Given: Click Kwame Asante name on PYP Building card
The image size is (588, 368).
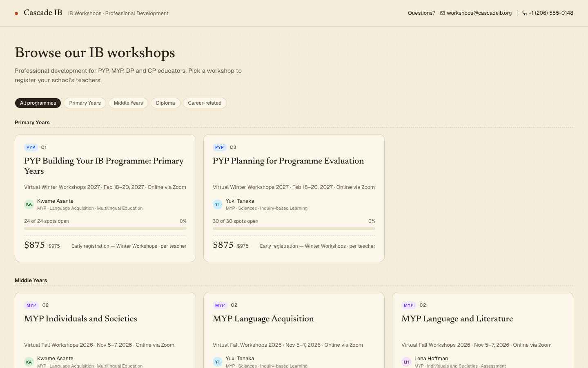Looking at the screenshot, I should pyautogui.click(x=55, y=201).
